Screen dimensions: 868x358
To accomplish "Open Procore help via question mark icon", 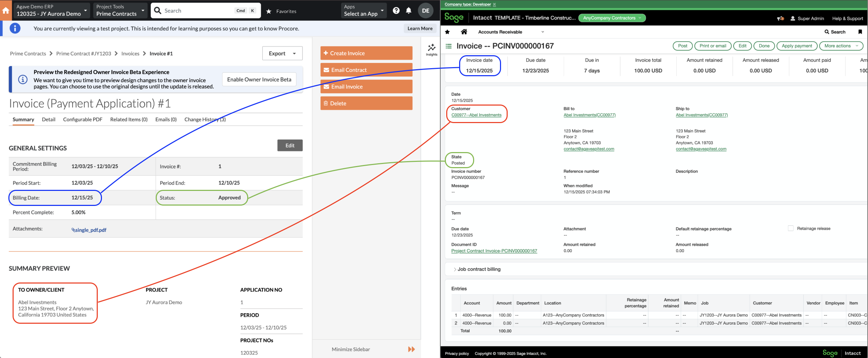I will [396, 10].
